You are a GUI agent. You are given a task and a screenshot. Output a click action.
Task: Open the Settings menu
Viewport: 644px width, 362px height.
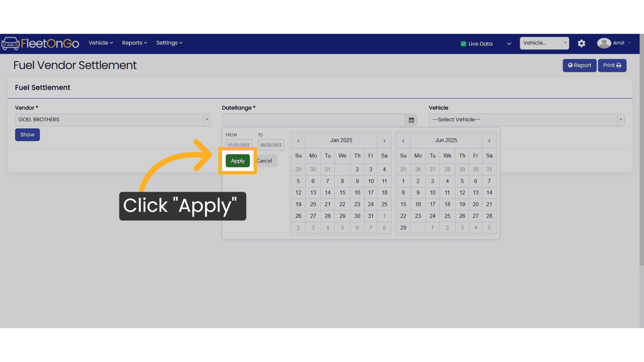tap(169, 43)
